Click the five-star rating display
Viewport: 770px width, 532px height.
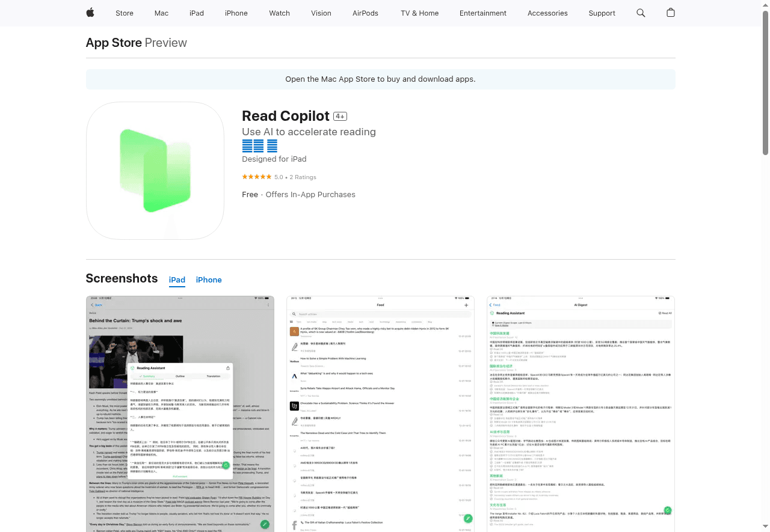[257, 177]
